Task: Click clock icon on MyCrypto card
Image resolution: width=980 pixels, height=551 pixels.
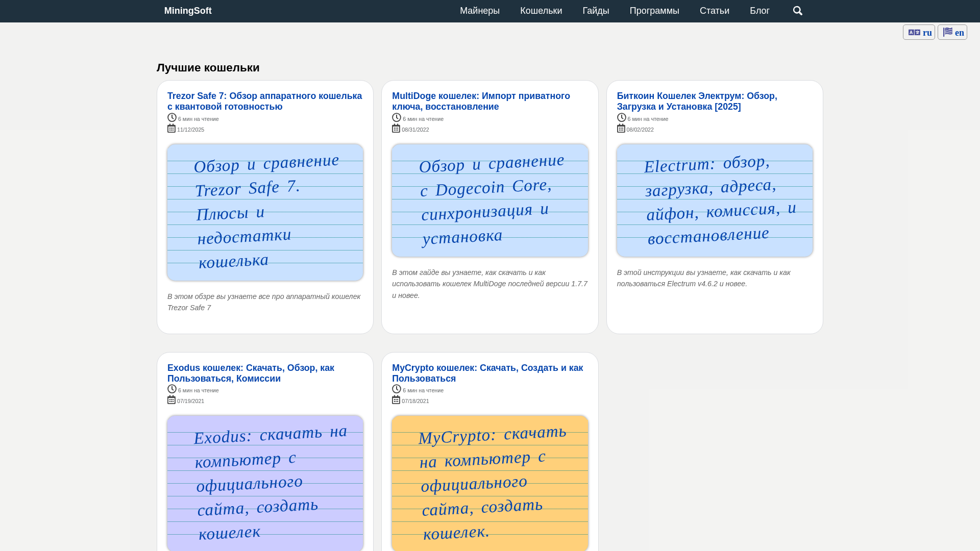Action: click(x=397, y=389)
